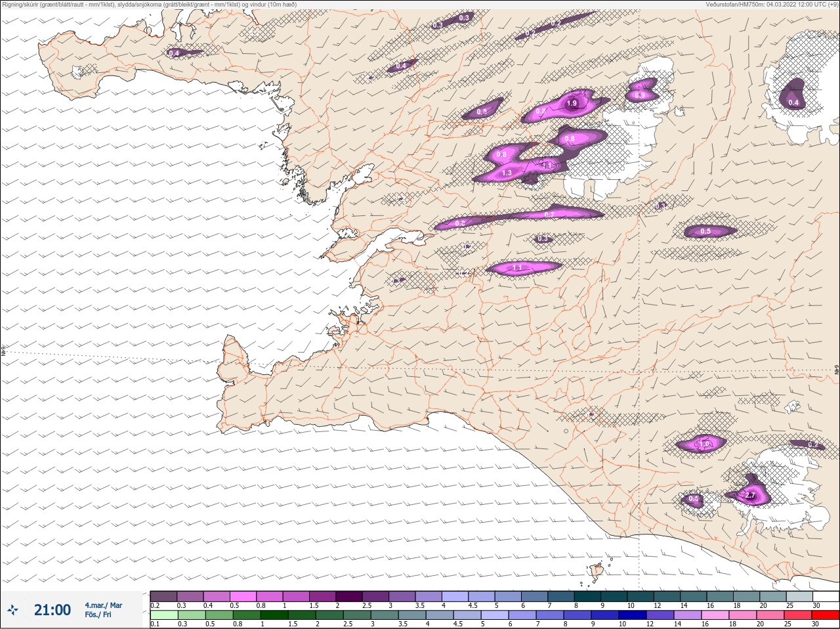The width and height of the screenshot is (840, 629).
Task: Pick the 16 pink lower scale swatch
Action: pos(716,615)
